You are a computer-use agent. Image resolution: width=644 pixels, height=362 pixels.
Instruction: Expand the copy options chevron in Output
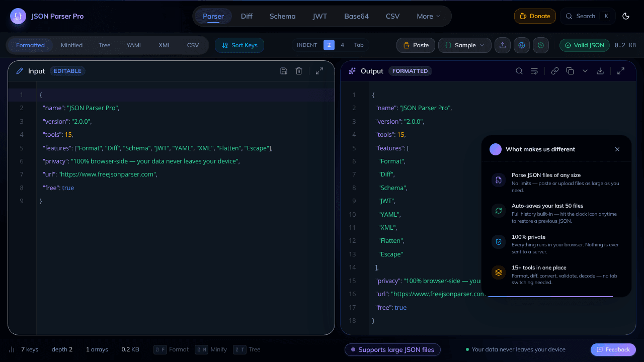pyautogui.click(x=585, y=71)
